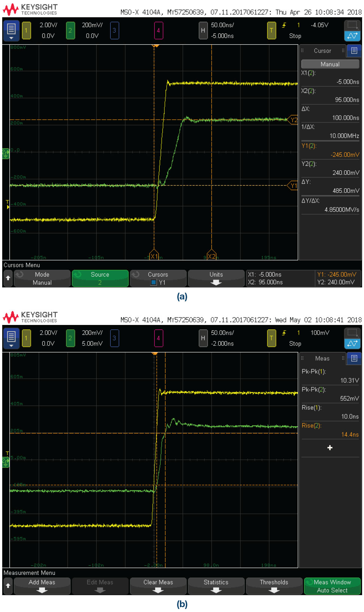Toggle channel 3 in the top scope
This screenshot has width=364, height=612.
(x=114, y=31)
